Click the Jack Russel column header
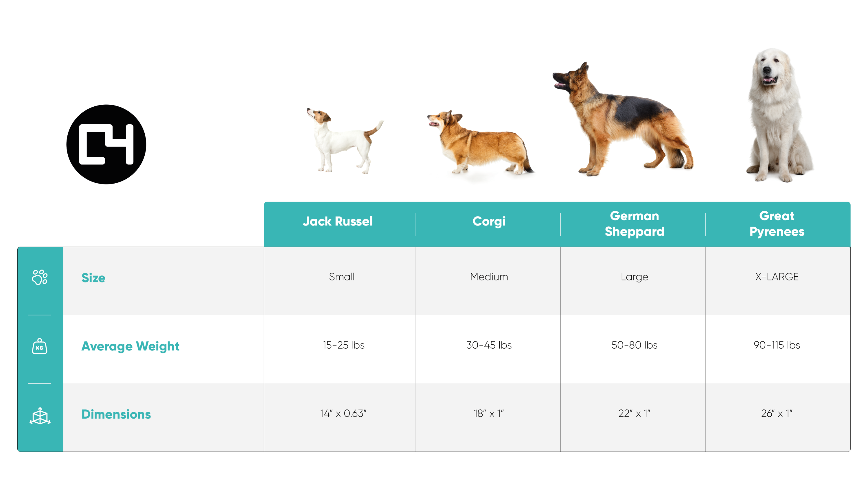 338,221
